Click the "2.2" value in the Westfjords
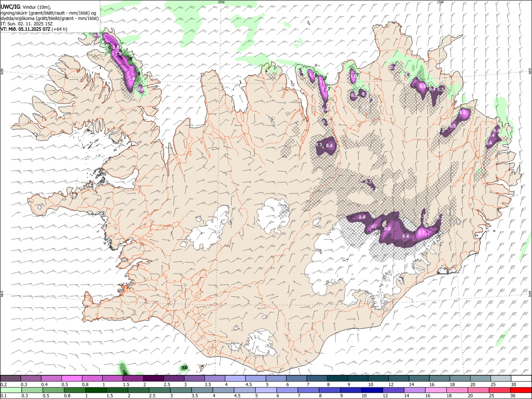The width and height of the screenshot is (532, 399). tap(118, 54)
